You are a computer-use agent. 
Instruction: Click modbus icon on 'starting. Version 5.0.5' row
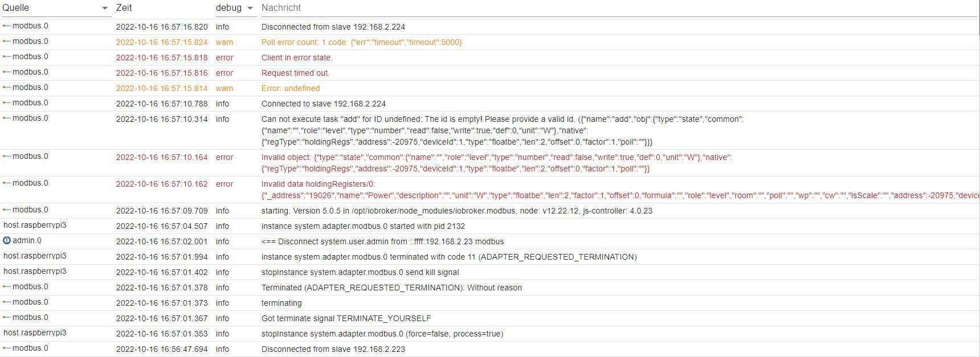pos(7,210)
